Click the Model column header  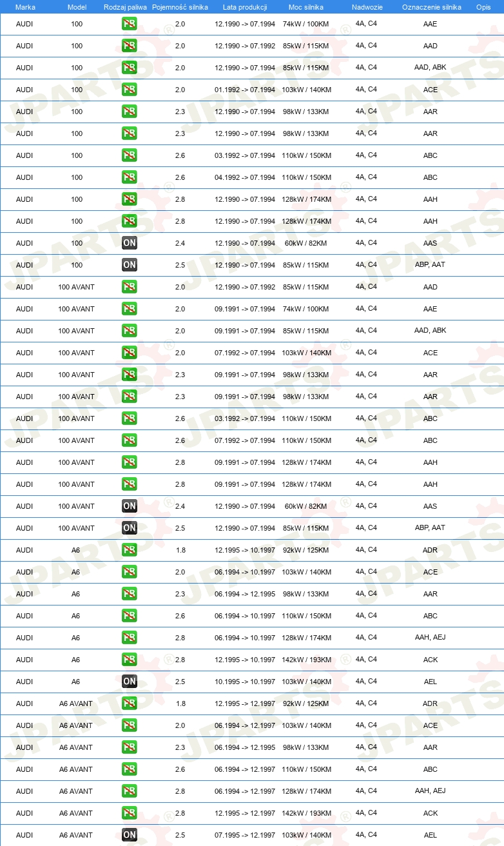77,7
